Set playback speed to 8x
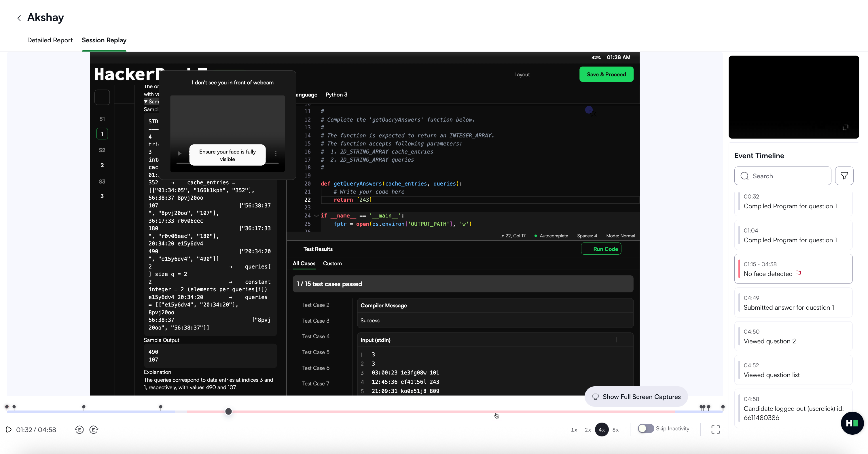 point(615,430)
